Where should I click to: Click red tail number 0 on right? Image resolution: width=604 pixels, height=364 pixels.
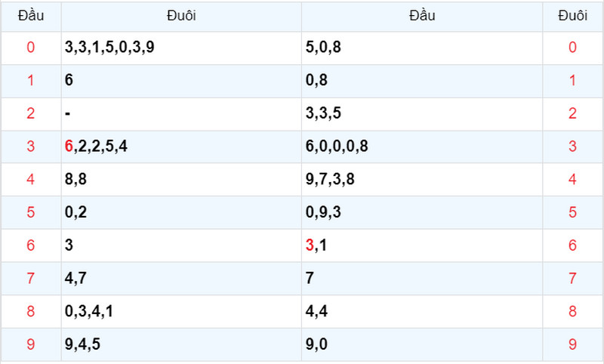click(x=572, y=48)
